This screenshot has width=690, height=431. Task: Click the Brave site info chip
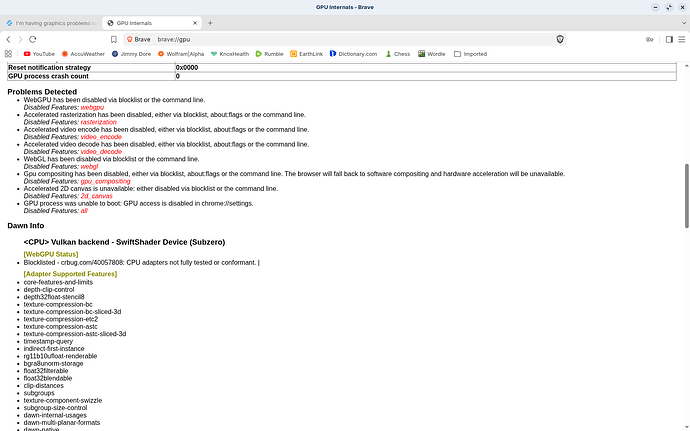click(x=139, y=40)
